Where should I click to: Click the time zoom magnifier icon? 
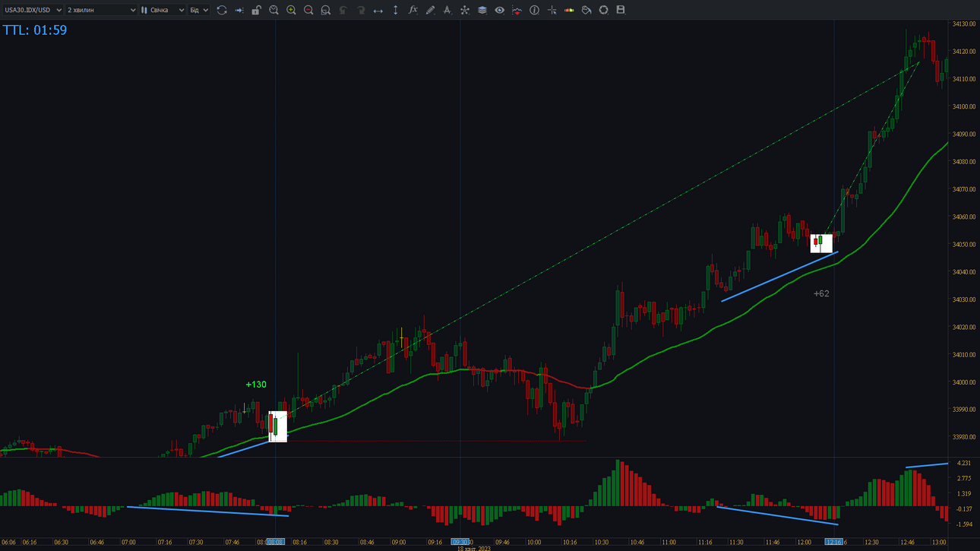click(x=274, y=10)
